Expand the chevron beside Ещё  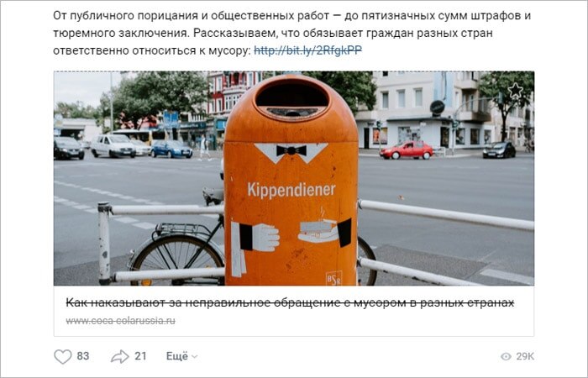pos(194,357)
